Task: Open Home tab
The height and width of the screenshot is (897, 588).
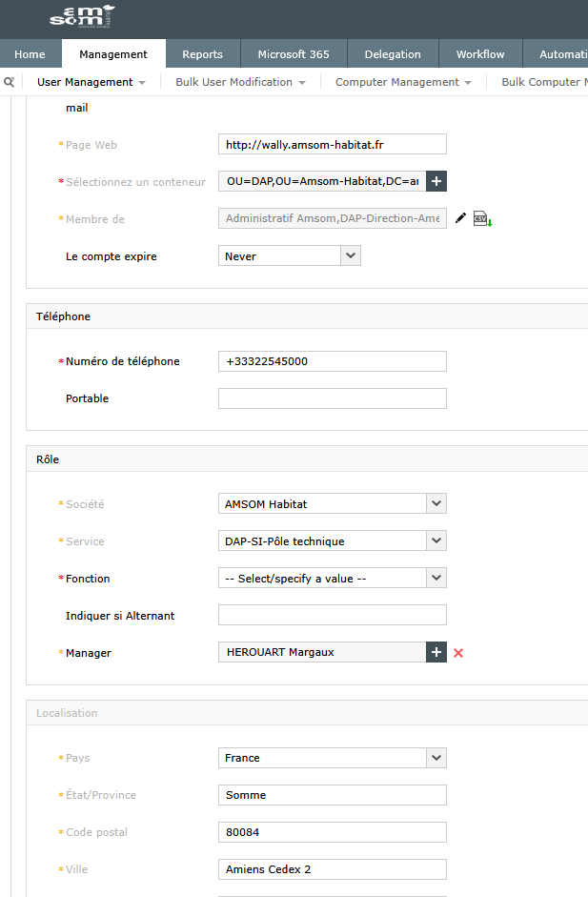Action: (30, 54)
